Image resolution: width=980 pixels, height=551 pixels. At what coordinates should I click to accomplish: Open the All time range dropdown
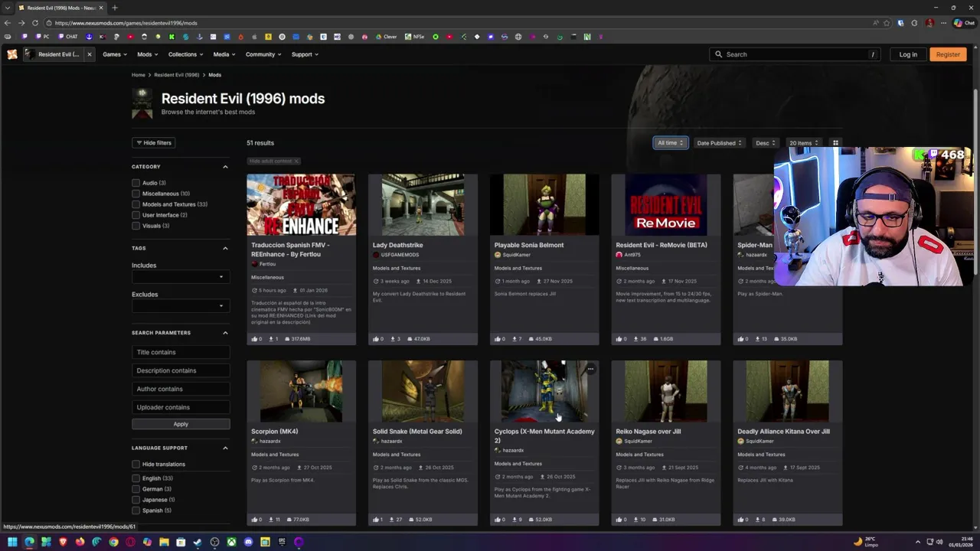pos(670,143)
